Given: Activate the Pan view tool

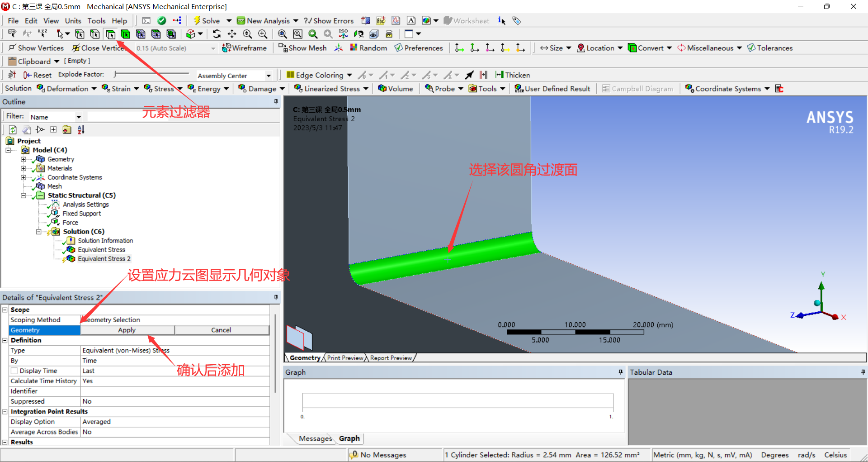Looking at the screenshot, I should coord(232,34).
